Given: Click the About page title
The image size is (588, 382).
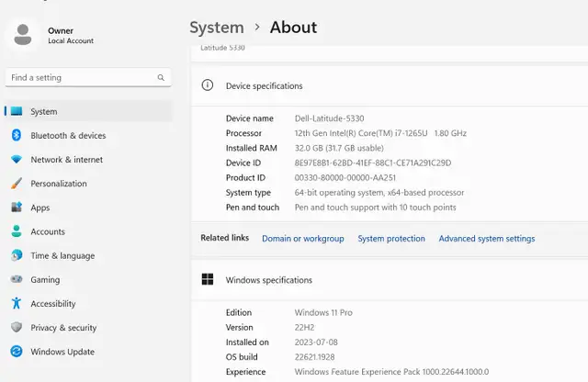Looking at the screenshot, I should click(x=293, y=28).
